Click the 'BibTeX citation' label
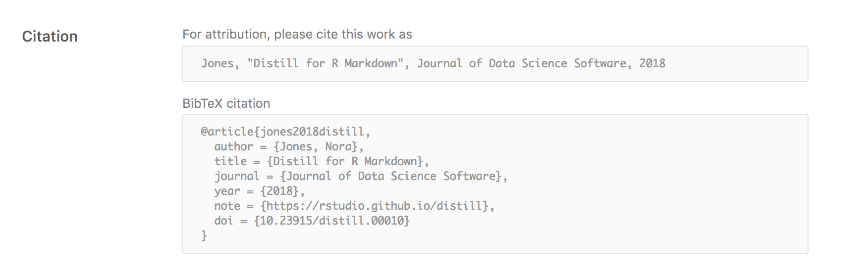The height and width of the screenshot is (278, 868). click(x=226, y=103)
